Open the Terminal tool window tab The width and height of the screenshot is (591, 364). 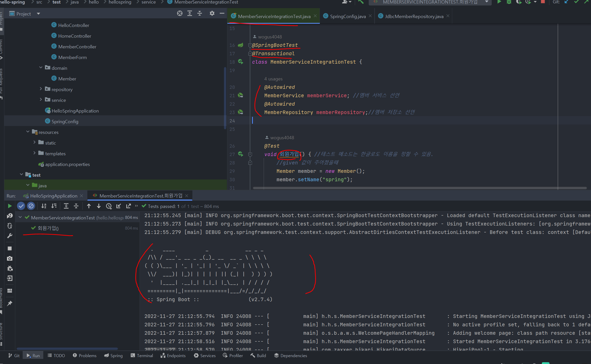click(142, 356)
